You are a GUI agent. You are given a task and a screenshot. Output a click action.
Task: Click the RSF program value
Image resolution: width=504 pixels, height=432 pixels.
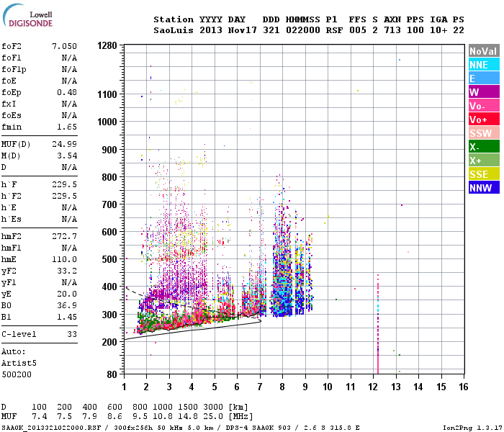click(334, 30)
